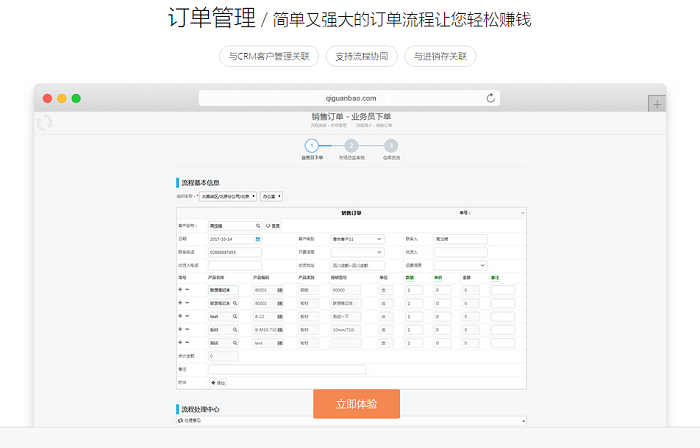
Task: Remove the 80002 row with its minus icon
Action: pyautogui.click(x=187, y=303)
